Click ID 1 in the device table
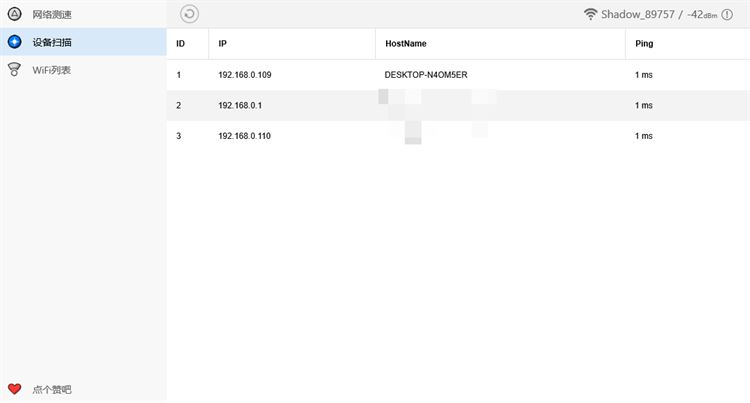The image size is (750, 403). 179,75
